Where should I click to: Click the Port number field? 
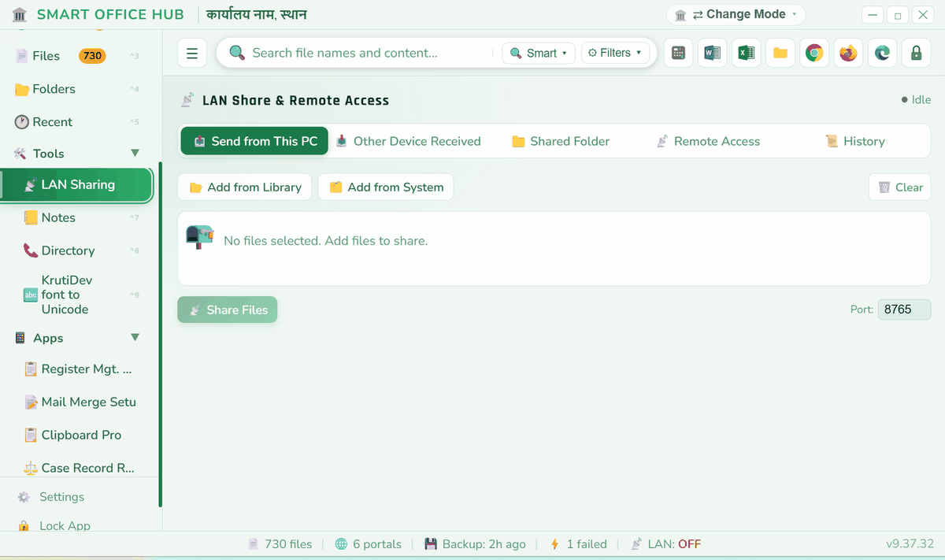click(904, 310)
